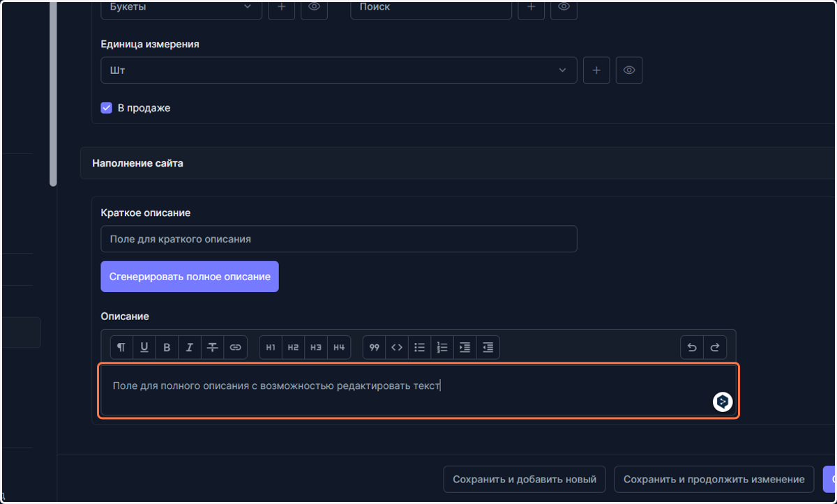The height and width of the screenshot is (504, 837).
Task: Click the Краткое описание label
Action: [146, 213]
